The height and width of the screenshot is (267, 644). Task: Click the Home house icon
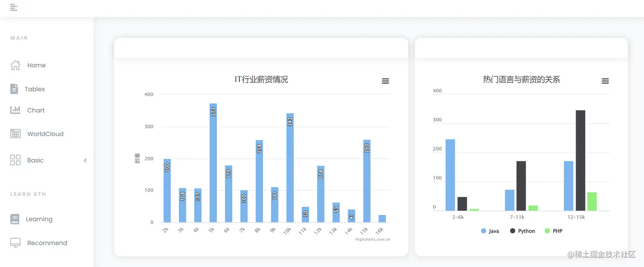pyautogui.click(x=15, y=65)
